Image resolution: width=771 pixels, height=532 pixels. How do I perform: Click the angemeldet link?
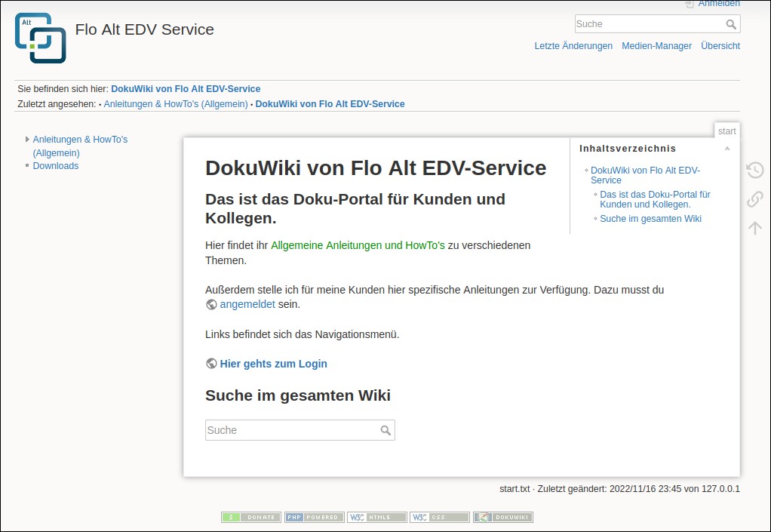[247, 304]
